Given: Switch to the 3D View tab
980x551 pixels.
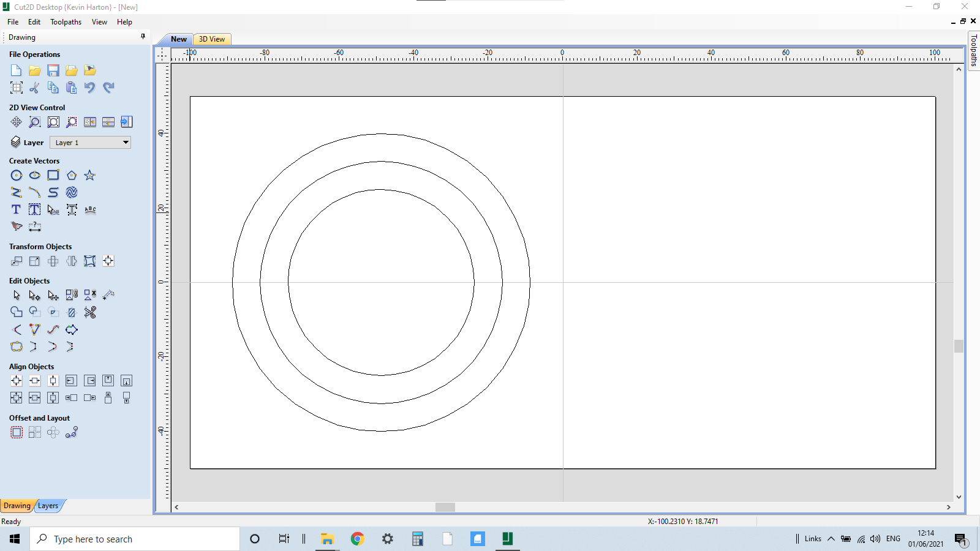Looking at the screenshot, I should tap(211, 39).
